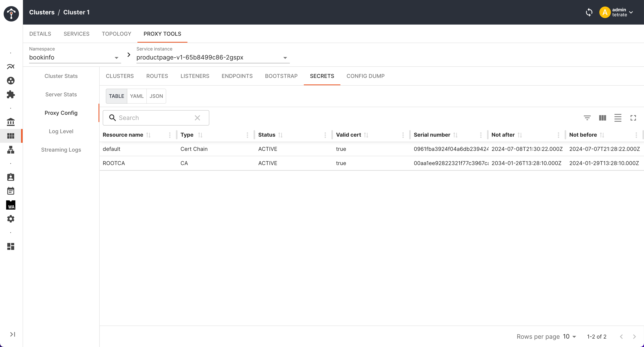
Task: Sort by Not before column arrows
Action: tap(602, 135)
